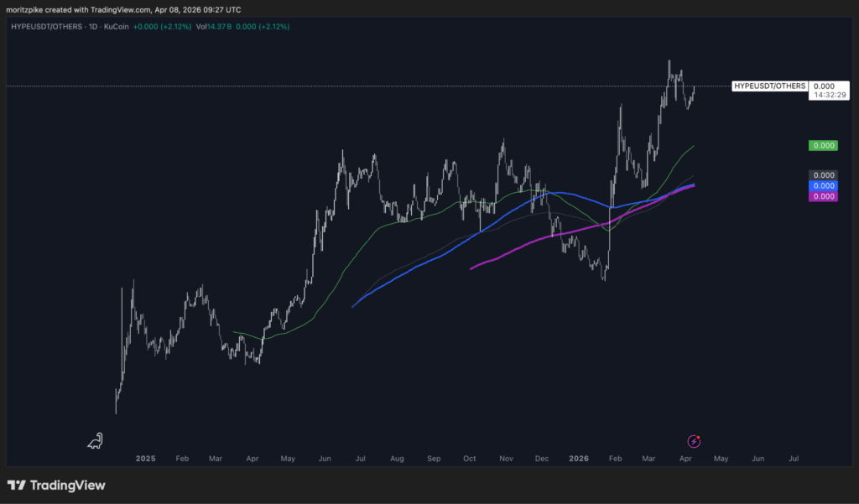Click the Nov label on time axis
859x504 pixels.
[506, 459]
